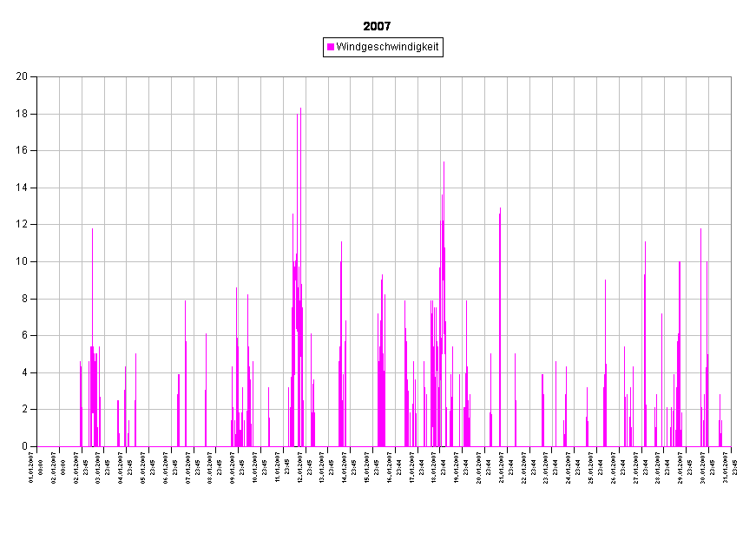
Task: Click the magenta Windgeschwindigkeit legend swatch
Action: (x=331, y=47)
